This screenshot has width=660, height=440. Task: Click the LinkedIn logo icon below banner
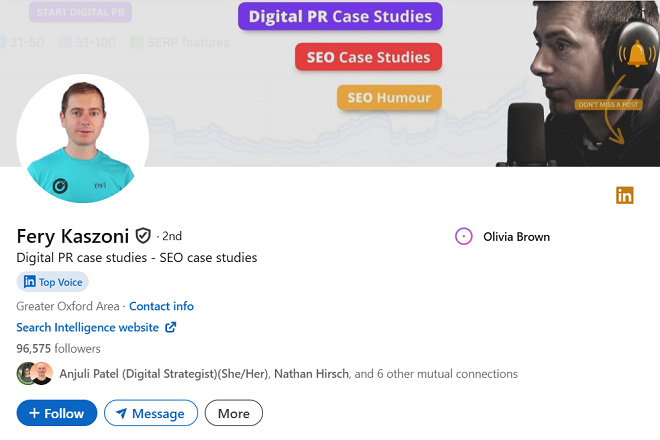click(x=625, y=195)
